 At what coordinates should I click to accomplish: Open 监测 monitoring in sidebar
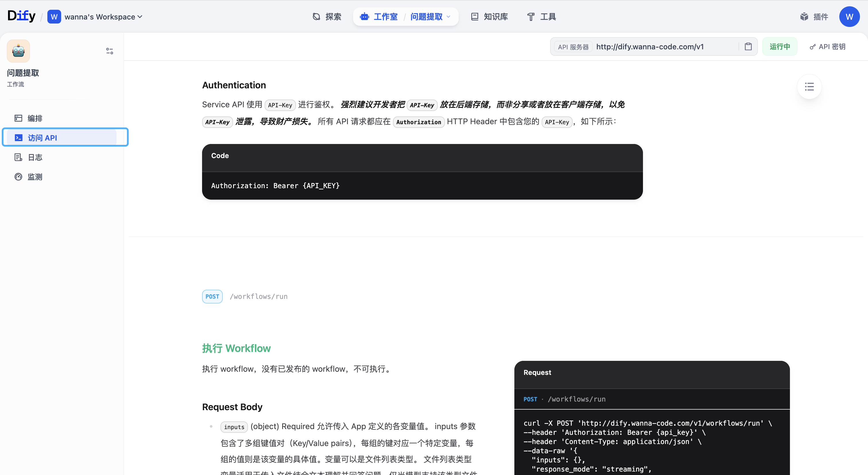pyautogui.click(x=35, y=177)
